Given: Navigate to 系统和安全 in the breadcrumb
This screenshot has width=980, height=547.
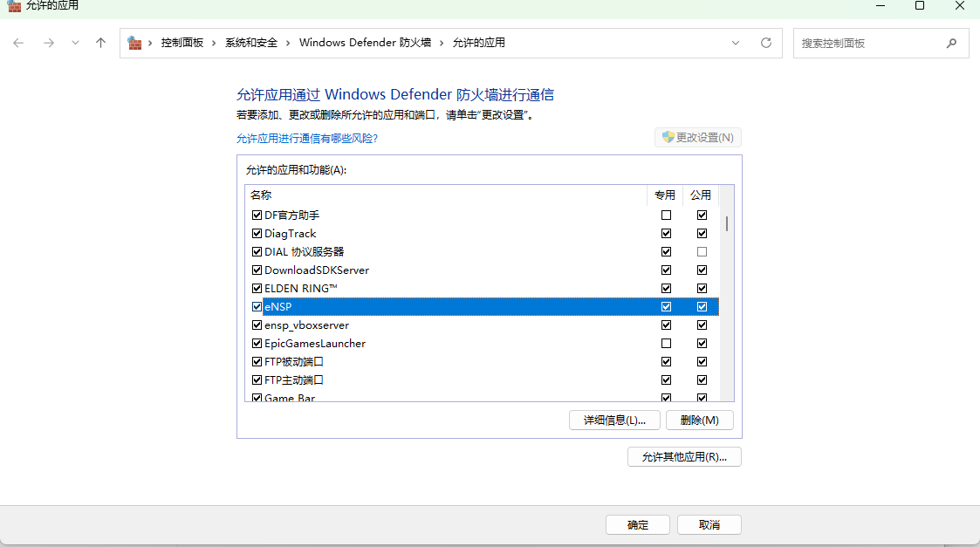Looking at the screenshot, I should (249, 42).
